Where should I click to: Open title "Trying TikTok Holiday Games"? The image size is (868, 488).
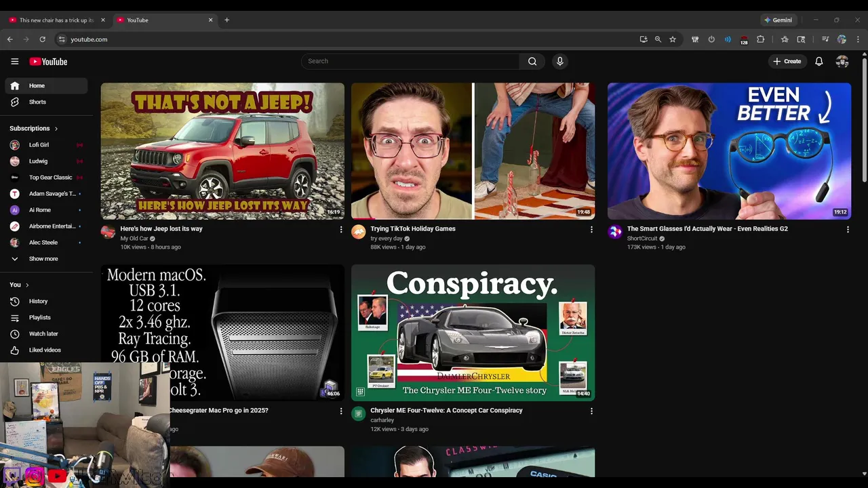point(413,229)
